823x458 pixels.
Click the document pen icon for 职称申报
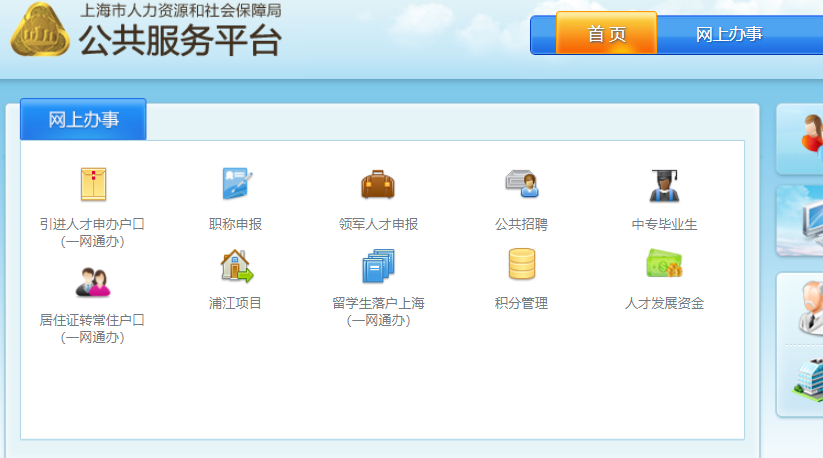click(236, 183)
